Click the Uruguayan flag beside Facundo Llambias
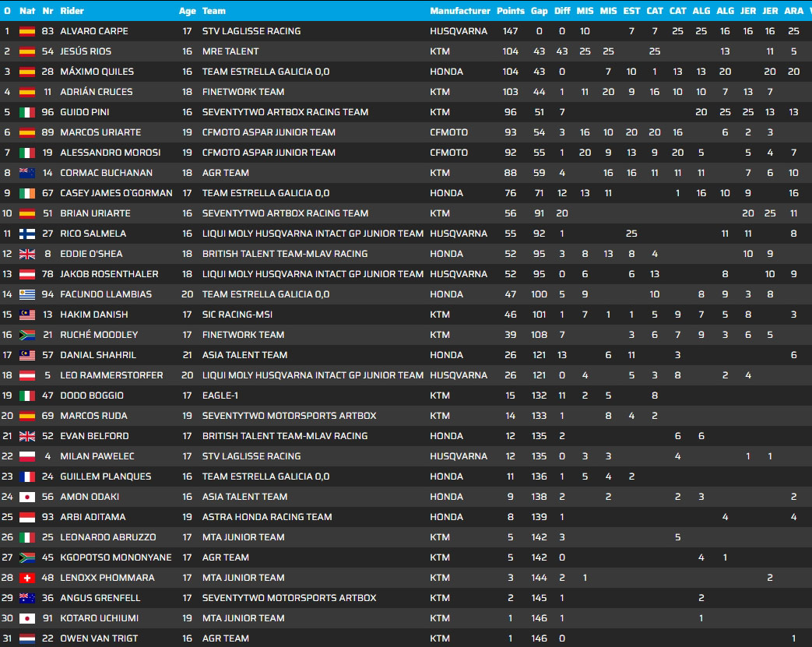The image size is (812, 647). tap(26, 294)
